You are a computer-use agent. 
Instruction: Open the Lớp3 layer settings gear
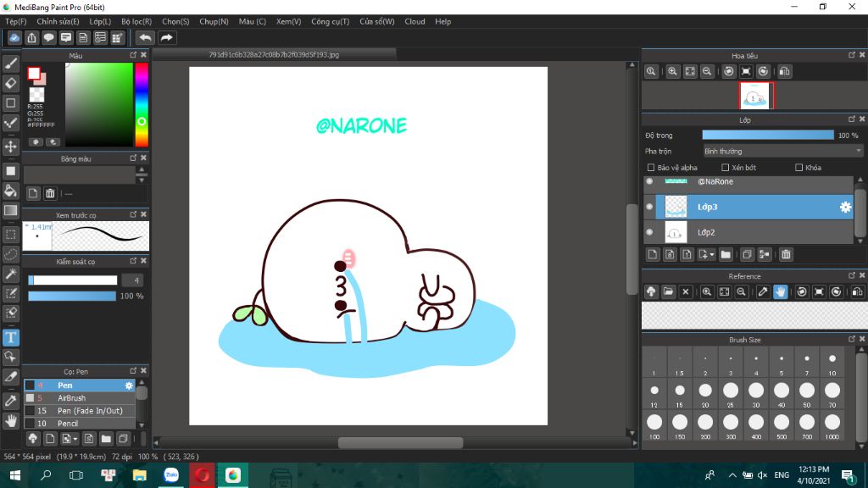click(x=845, y=207)
